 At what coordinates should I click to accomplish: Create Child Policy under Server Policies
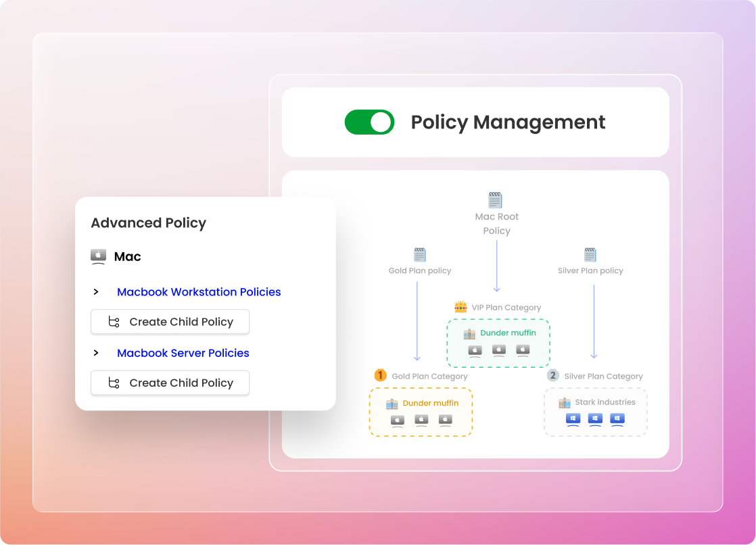point(170,383)
